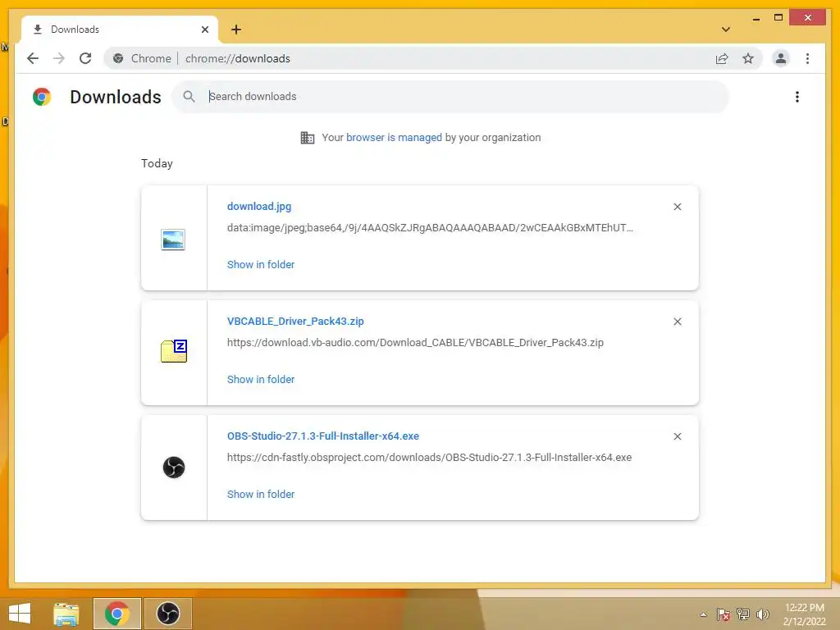The height and width of the screenshot is (630, 840).
Task: Switch to OBS Studio in the taskbar
Action: (167, 614)
